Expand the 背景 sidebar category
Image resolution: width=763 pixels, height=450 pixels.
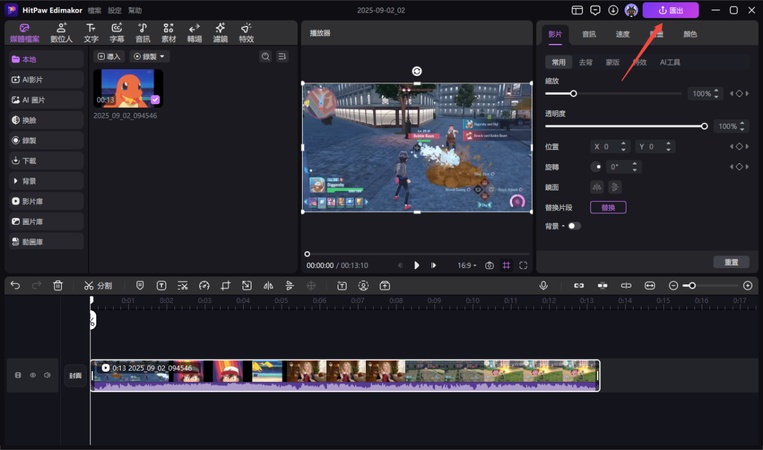(x=46, y=181)
